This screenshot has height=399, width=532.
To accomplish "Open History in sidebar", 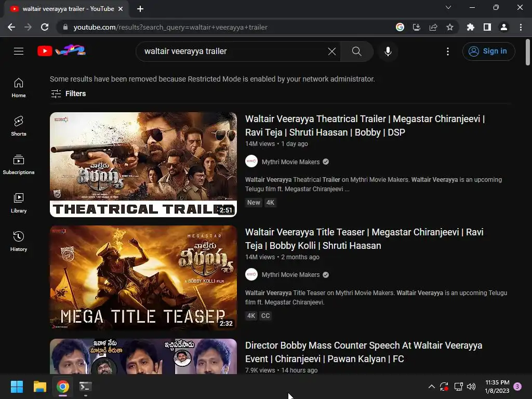I will point(19,241).
